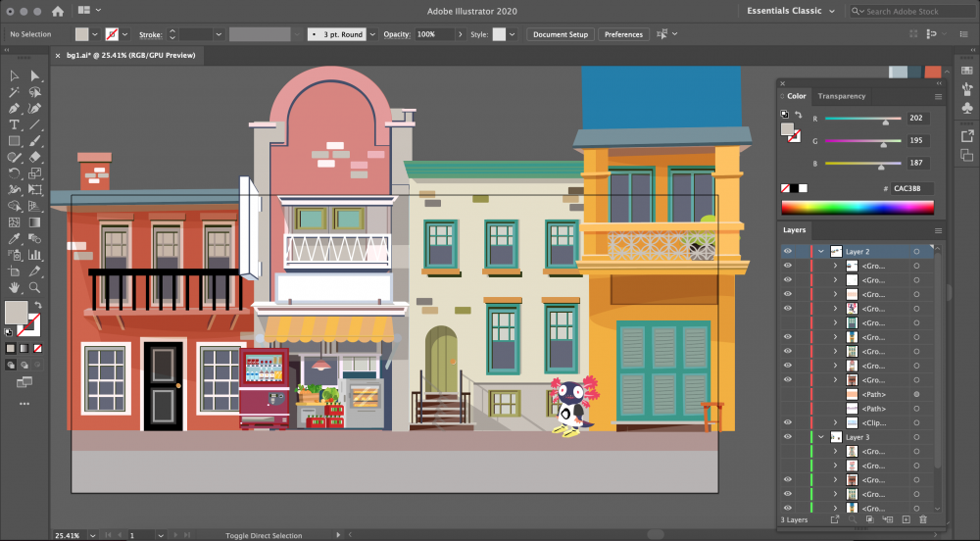This screenshot has width=980, height=541.
Task: Select the Magic Wand tool
Action: 14,92
